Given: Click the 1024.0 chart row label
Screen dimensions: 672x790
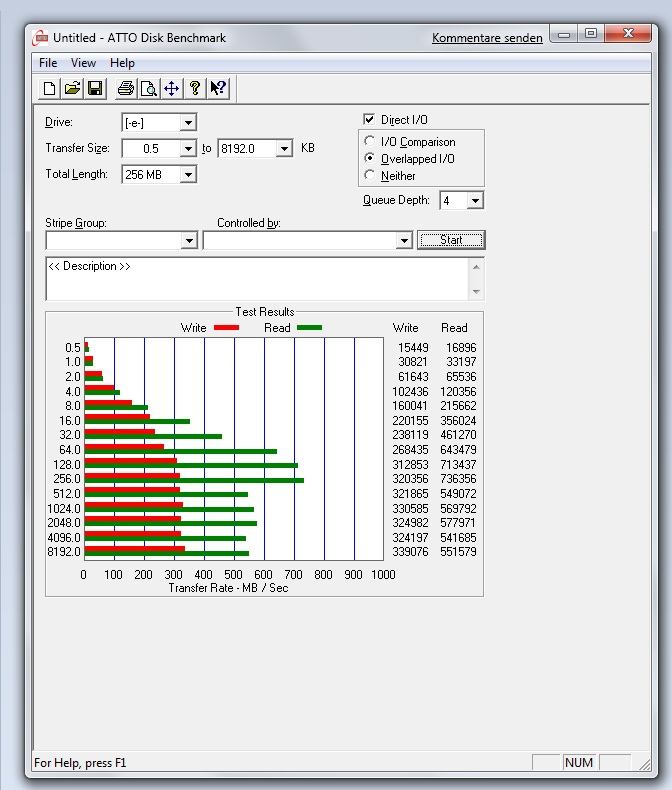Looking at the screenshot, I should 64,509.
